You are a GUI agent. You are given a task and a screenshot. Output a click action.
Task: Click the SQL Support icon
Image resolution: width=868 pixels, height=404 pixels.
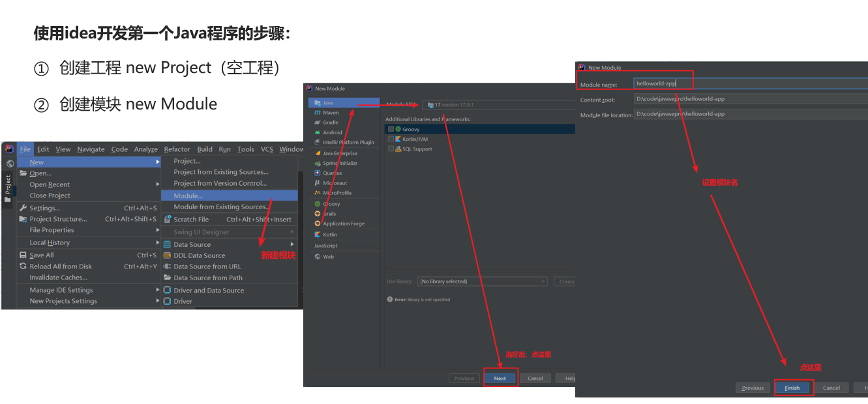[x=398, y=149]
